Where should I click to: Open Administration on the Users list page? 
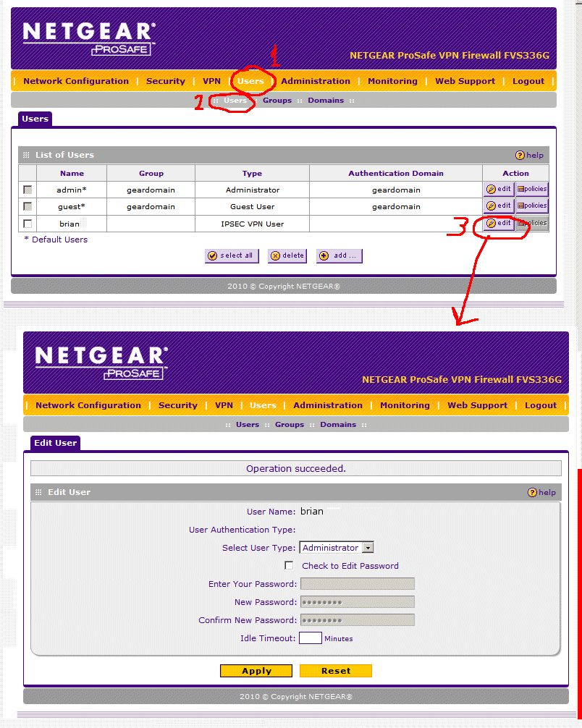pos(316,81)
